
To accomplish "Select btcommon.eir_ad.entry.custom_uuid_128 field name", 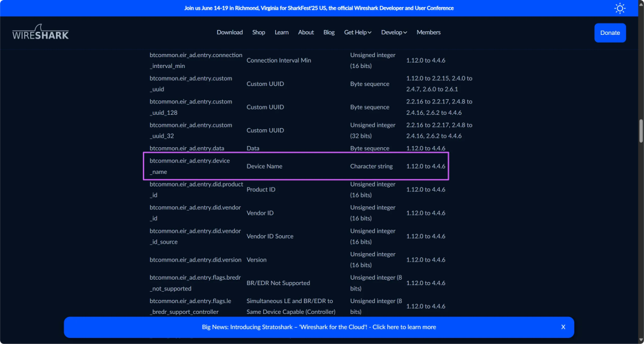I will tap(190, 107).
